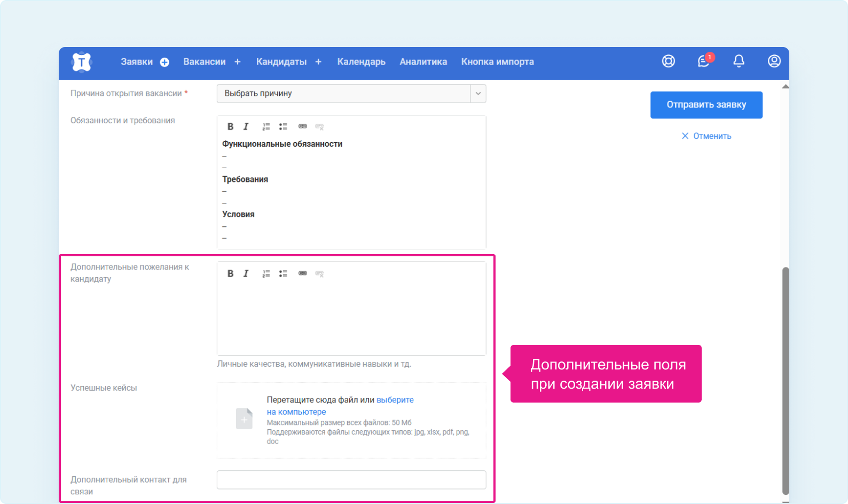Insert bulleted list in Дополнительные пожелания editor
This screenshot has height=504, width=848.
point(283,273)
